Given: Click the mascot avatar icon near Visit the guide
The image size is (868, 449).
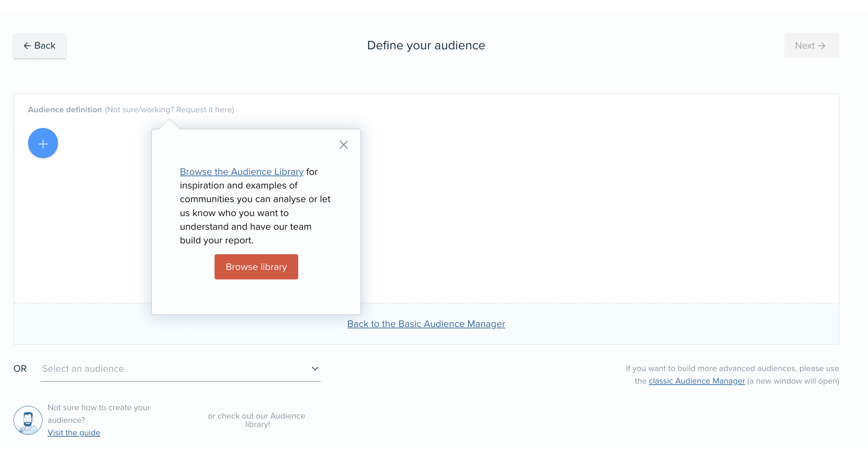Looking at the screenshot, I should pos(27,420).
